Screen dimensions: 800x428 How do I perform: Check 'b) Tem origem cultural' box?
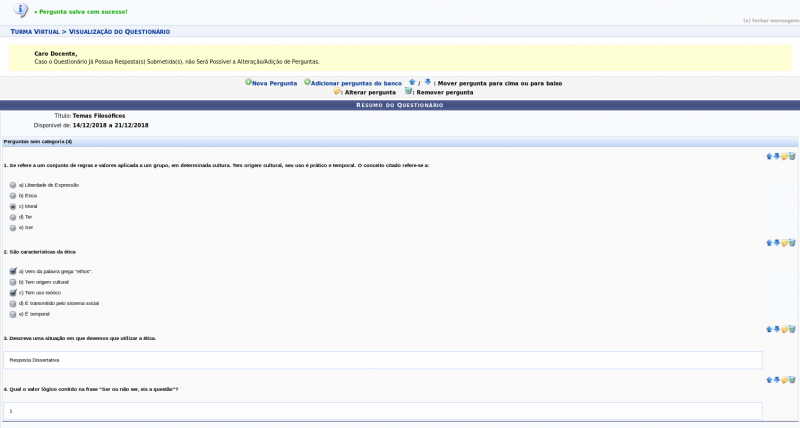pos(13,282)
